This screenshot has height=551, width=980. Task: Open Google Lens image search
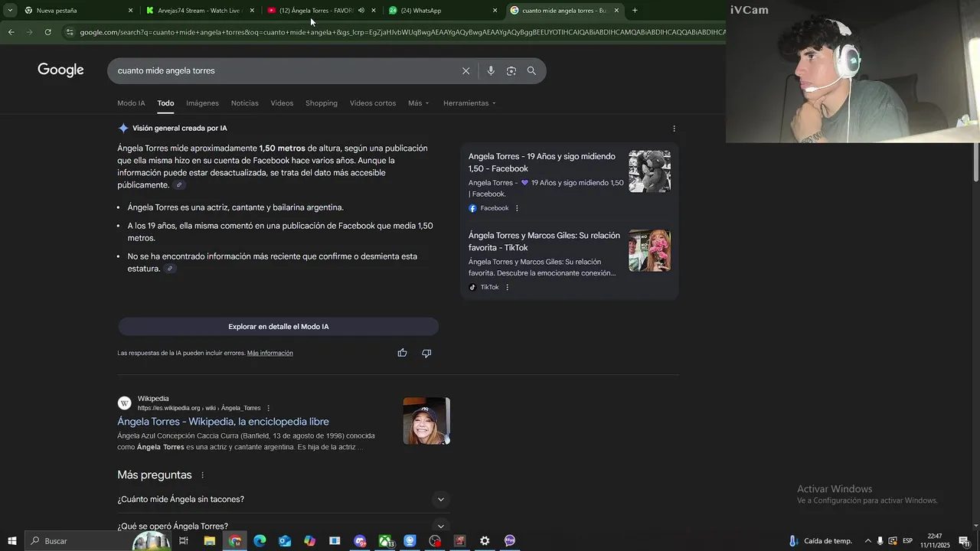pyautogui.click(x=511, y=70)
